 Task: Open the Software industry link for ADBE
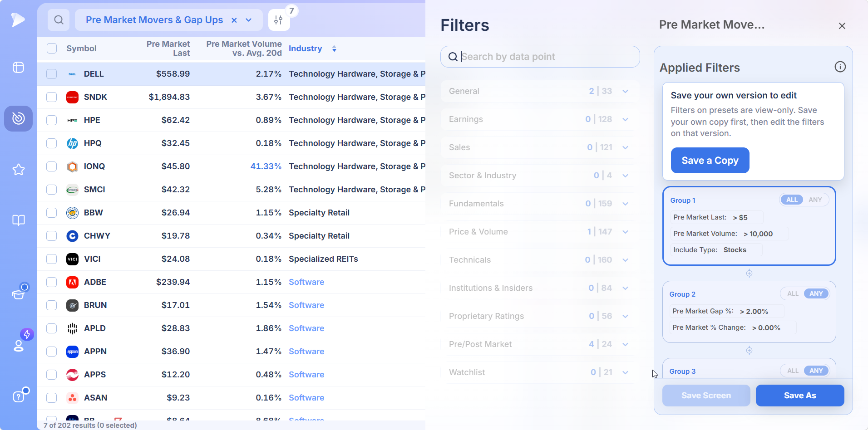[x=306, y=282]
